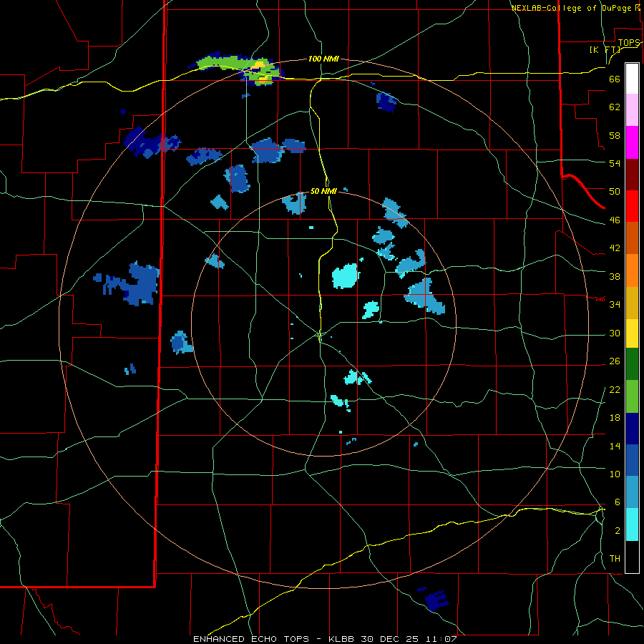Click the 'ENHANCED ECHO TOPS' title text

tap(251, 639)
